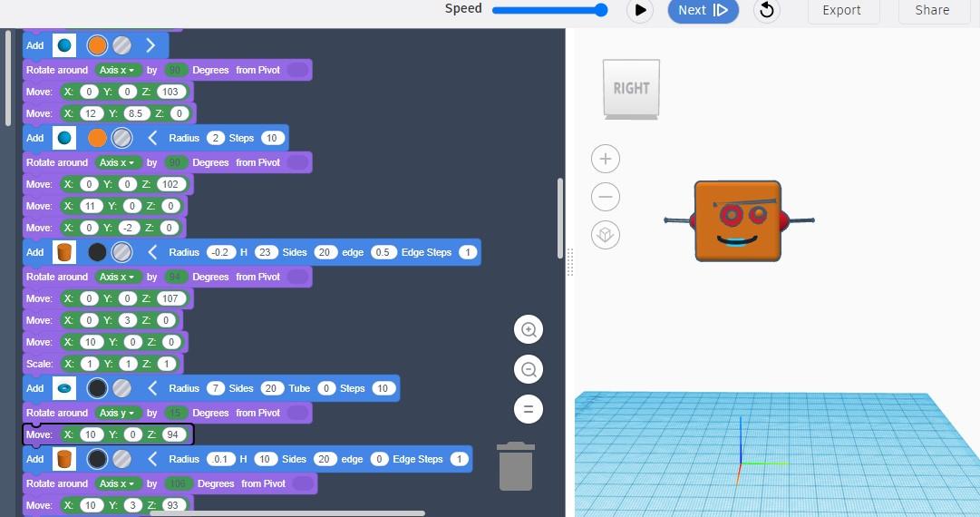
Task: Toggle hole mode in collapsed sphere Add block
Action: [121, 45]
